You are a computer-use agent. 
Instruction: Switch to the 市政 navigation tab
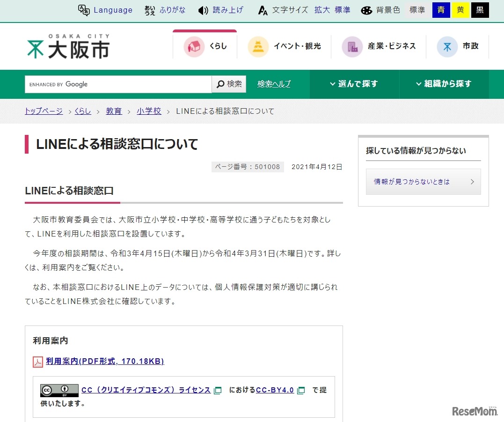[x=459, y=46]
